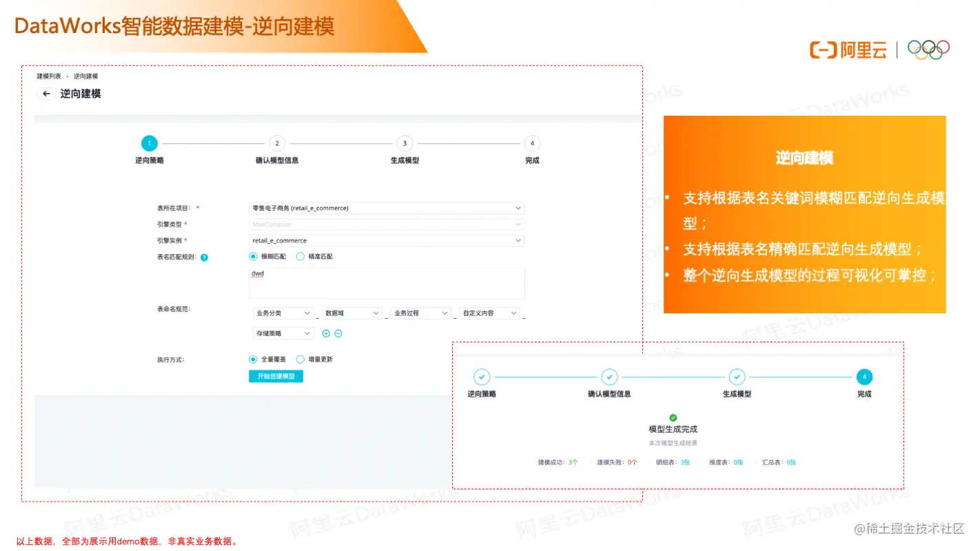Click the active step 4 完成 in result panel
Viewport: 980px width, 551px height.
[x=864, y=377]
